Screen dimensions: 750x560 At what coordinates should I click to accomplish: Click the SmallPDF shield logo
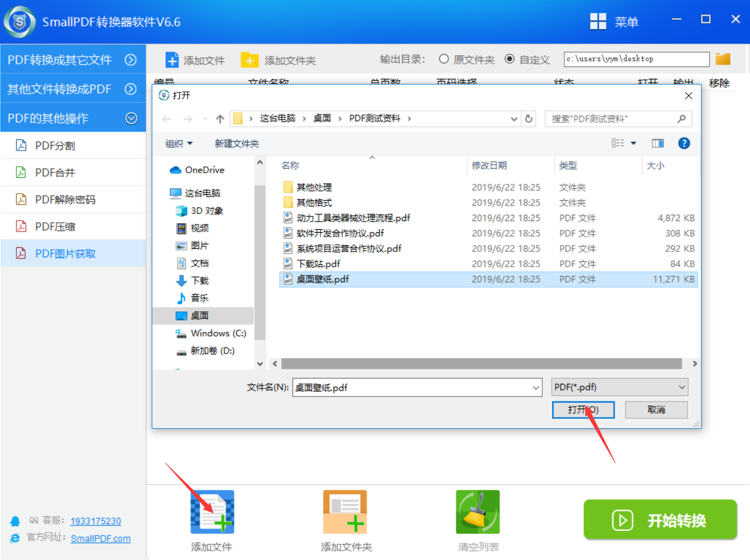pos(20,22)
